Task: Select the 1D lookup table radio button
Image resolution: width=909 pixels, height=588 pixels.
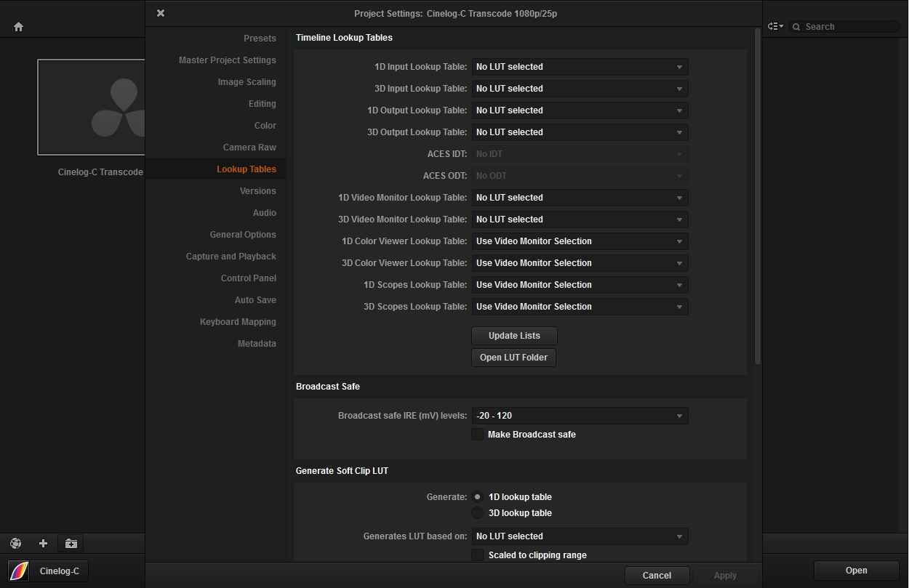Action: pyautogui.click(x=478, y=497)
